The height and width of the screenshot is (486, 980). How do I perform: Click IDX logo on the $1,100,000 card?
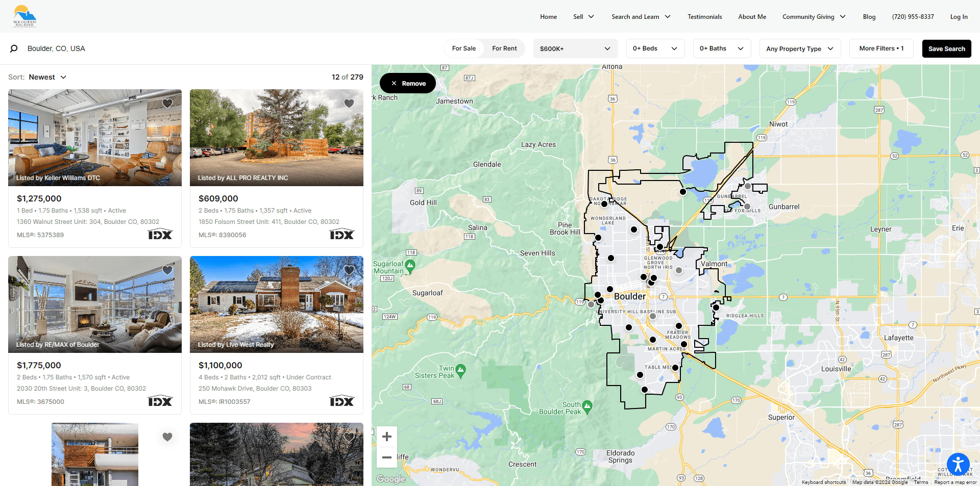tap(342, 401)
